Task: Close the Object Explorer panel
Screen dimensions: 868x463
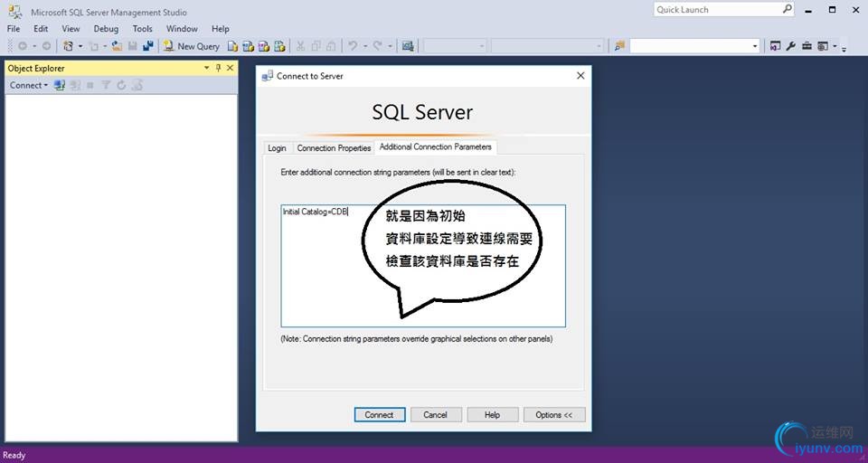Action: click(x=231, y=68)
